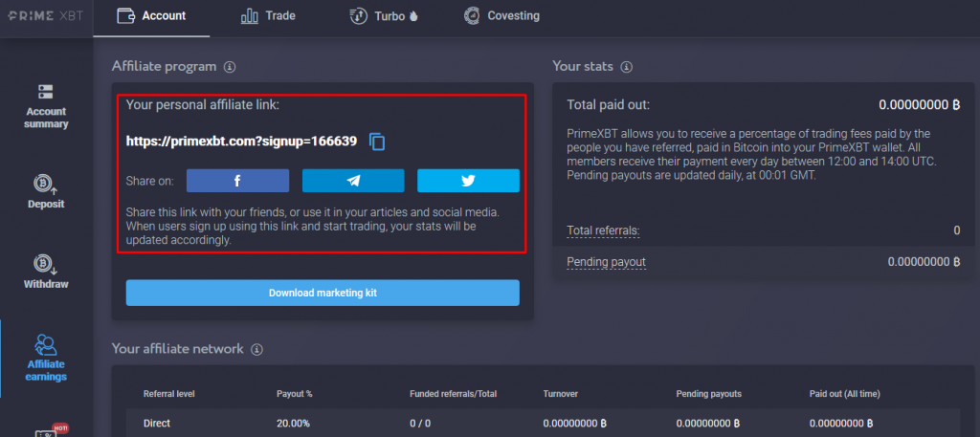The image size is (980, 437).
Task: Click the Referral level column header
Action: tap(168, 394)
